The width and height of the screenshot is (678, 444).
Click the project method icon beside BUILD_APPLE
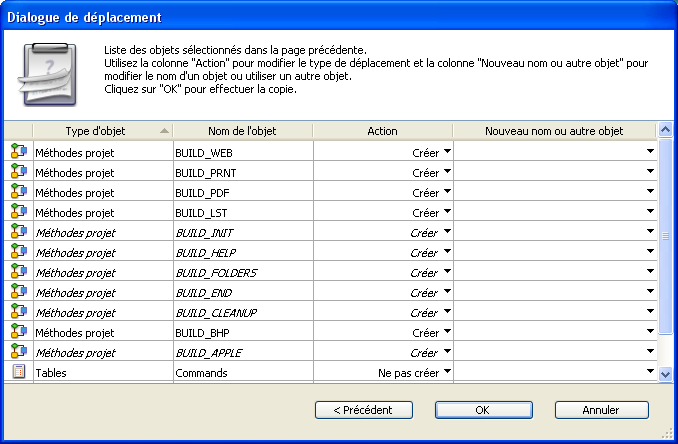(17, 352)
